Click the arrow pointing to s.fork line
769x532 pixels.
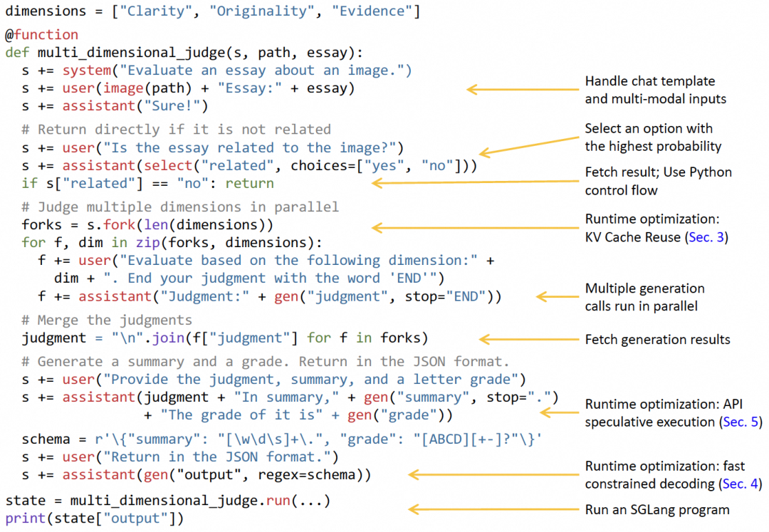click(475, 227)
